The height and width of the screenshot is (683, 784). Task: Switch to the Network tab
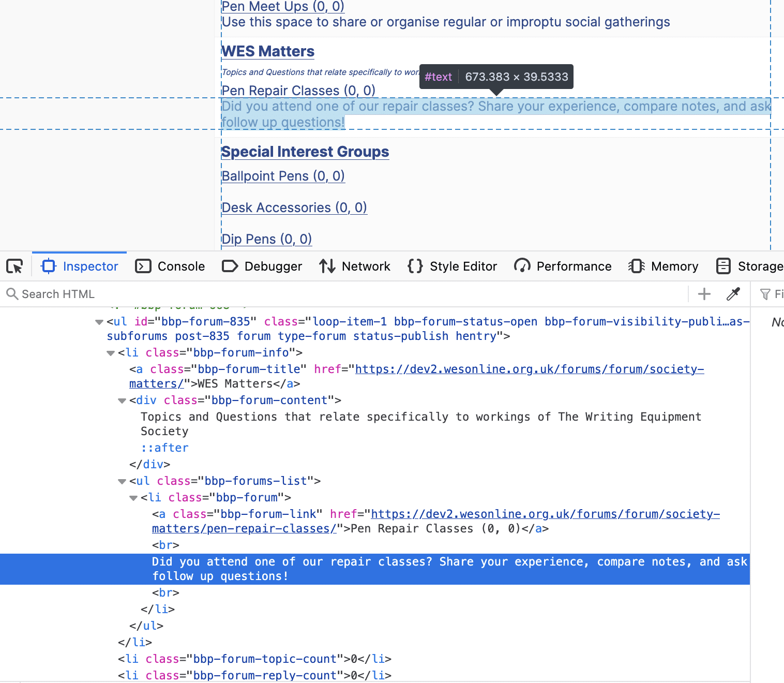[x=355, y=266]
